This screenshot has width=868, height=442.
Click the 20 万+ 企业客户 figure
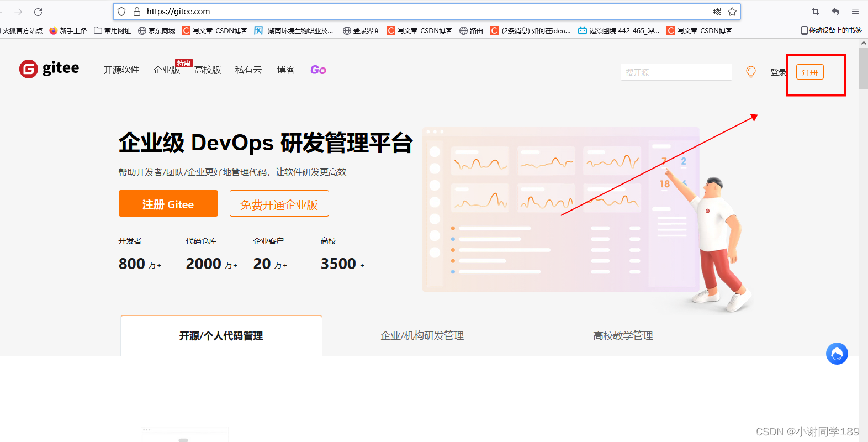click(x=271, y=264)
